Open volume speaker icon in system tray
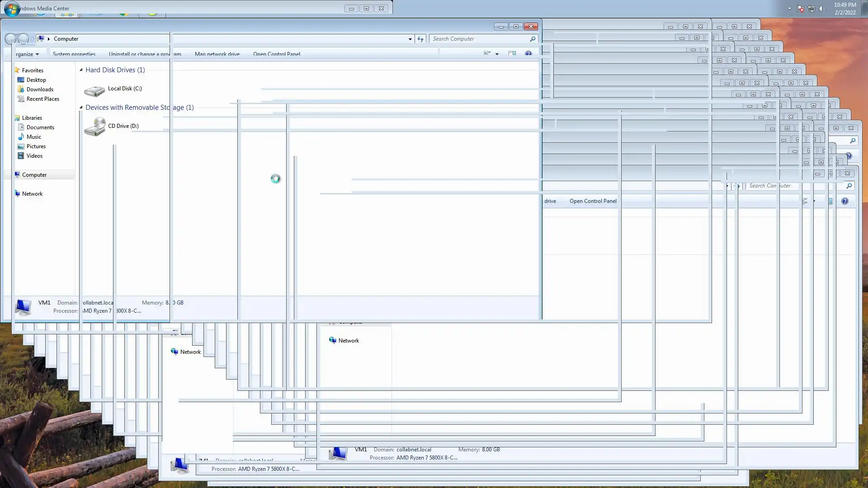Image resolution: width=868 pixels, height=488 pixels. click(x=822, y=9)
